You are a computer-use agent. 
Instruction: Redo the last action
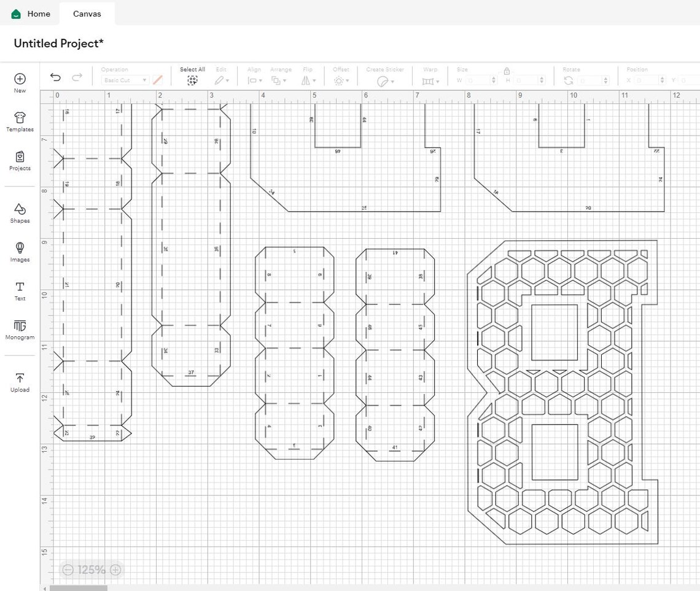[x=77, y=77]
